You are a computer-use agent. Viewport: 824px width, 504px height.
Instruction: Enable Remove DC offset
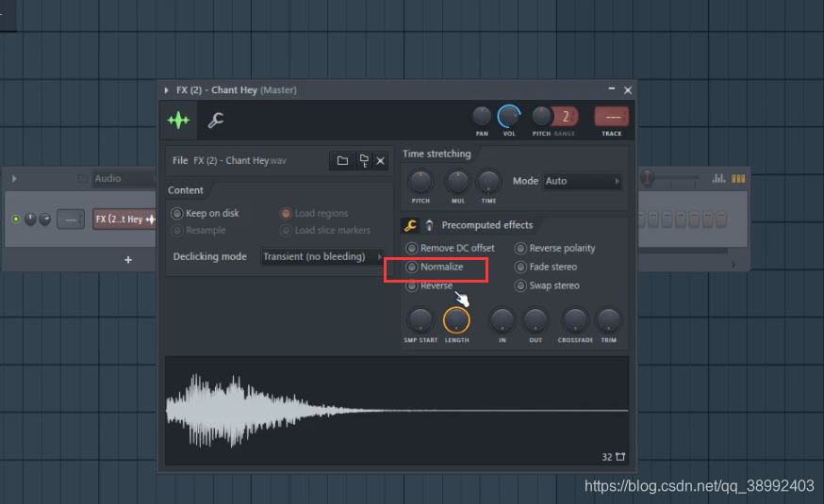click(x=451, y=248)
